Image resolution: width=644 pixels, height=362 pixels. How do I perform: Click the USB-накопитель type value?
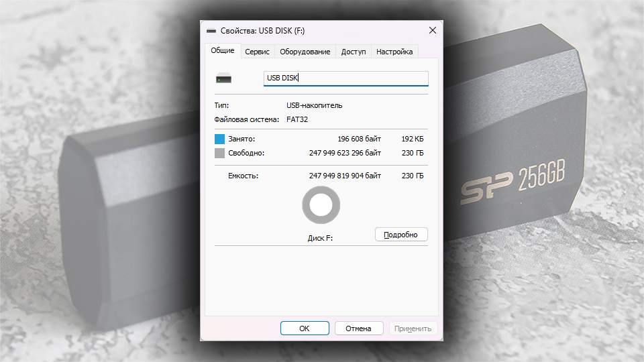click(x=314, y=105)
